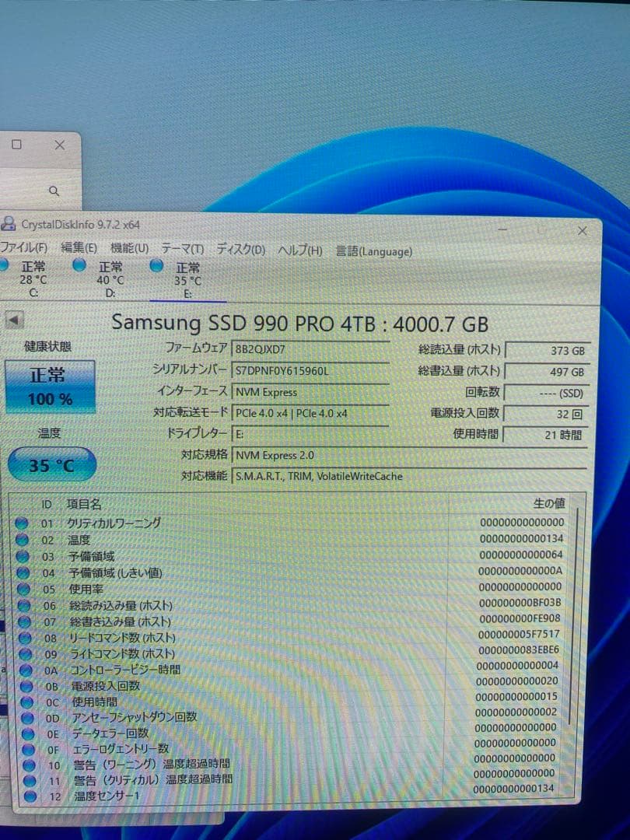Screen dimensions: 630x840
Task: Click power on hours value 21 時間
Action: click(547, 435)
